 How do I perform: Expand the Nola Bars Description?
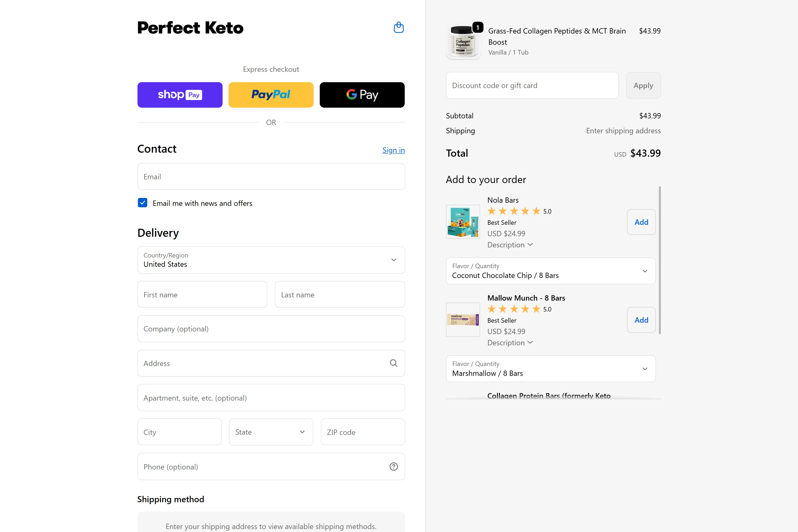[x=510, y=245]
